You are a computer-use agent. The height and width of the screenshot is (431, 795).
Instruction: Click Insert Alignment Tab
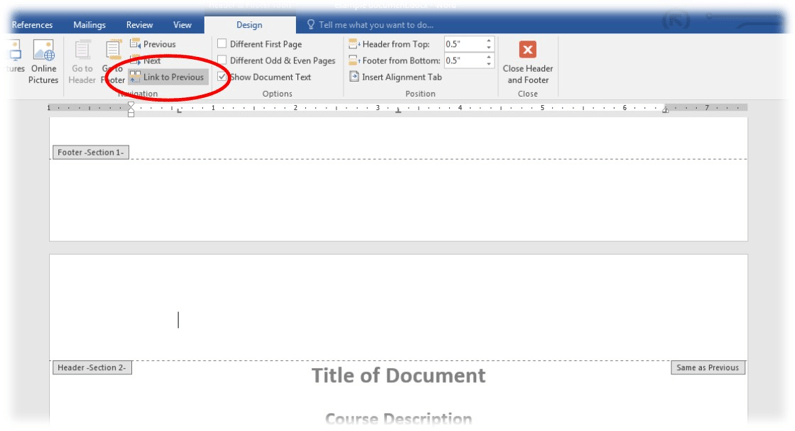tap(394, 77)
